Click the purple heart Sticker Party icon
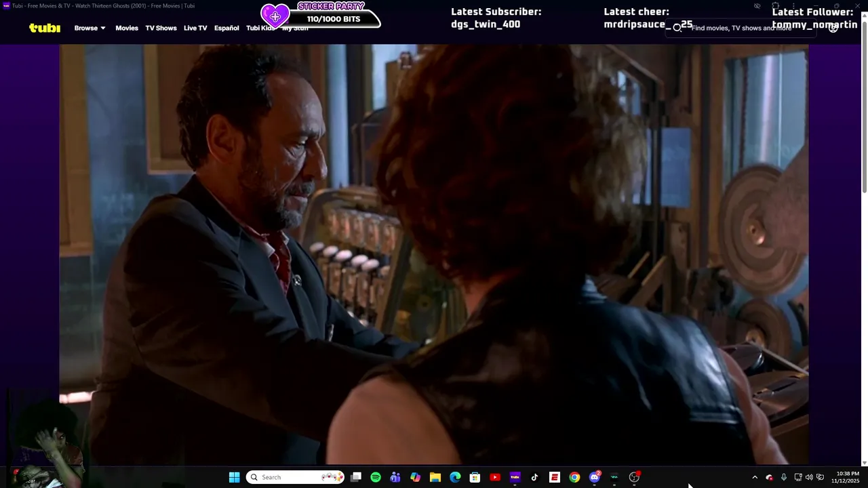 [x=275, y=16]
